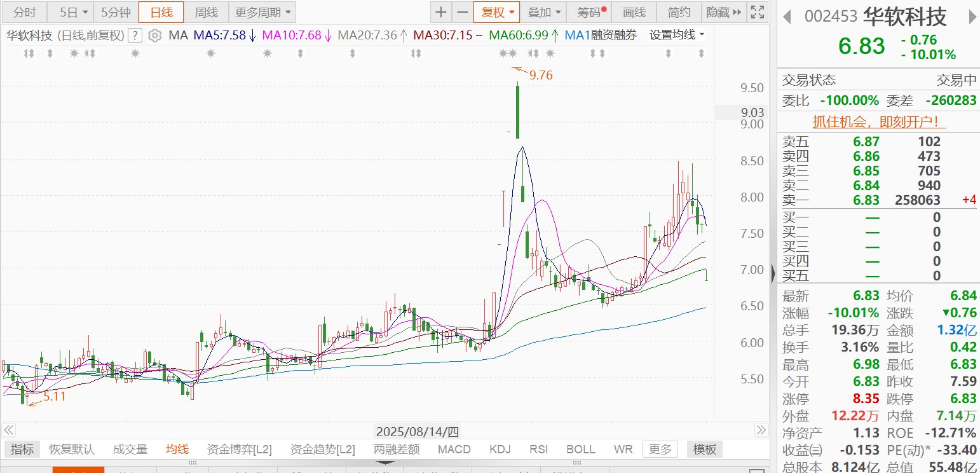Toggle the 简约 simple mode
The height and width of the screenshot is (473, 980).
tap(678, 12)
